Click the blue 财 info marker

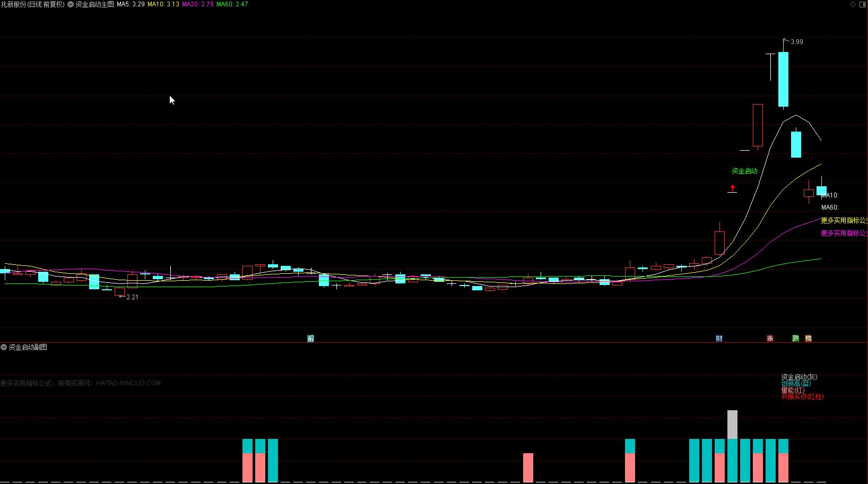click(719, 339)
